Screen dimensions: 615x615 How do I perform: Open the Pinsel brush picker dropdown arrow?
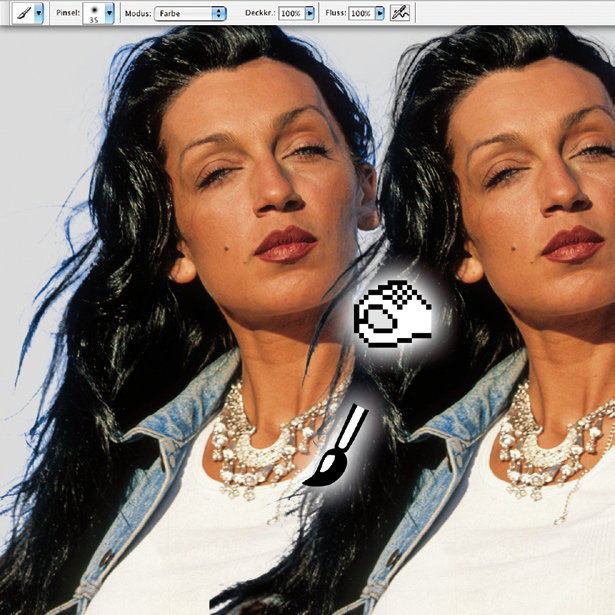(x=109, y=13)
